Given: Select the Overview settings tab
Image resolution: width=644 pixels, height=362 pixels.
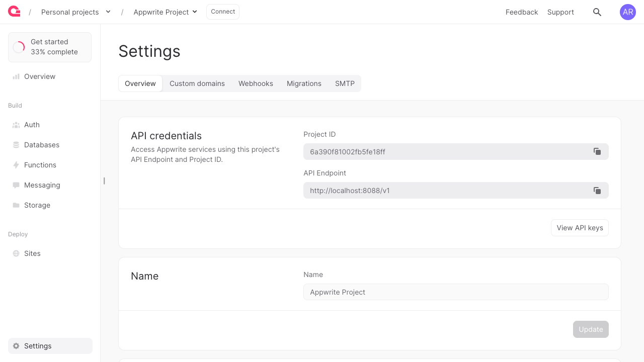Looking at the screenshot, I should pos(140,83).
